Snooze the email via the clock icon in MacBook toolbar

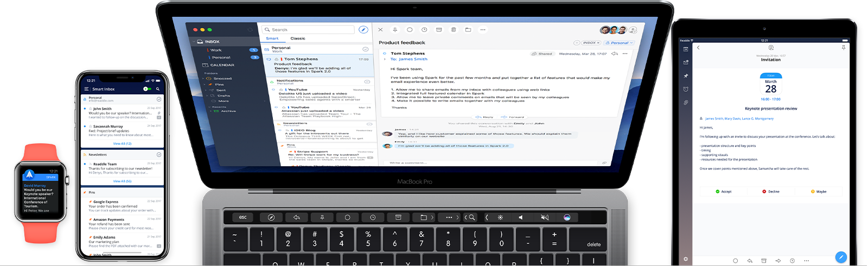coord(424,30)
